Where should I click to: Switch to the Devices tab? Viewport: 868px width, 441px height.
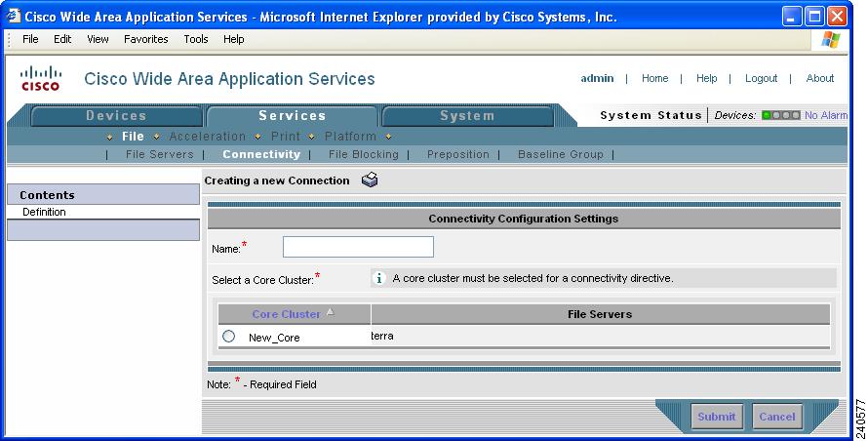tap(116, 116)
